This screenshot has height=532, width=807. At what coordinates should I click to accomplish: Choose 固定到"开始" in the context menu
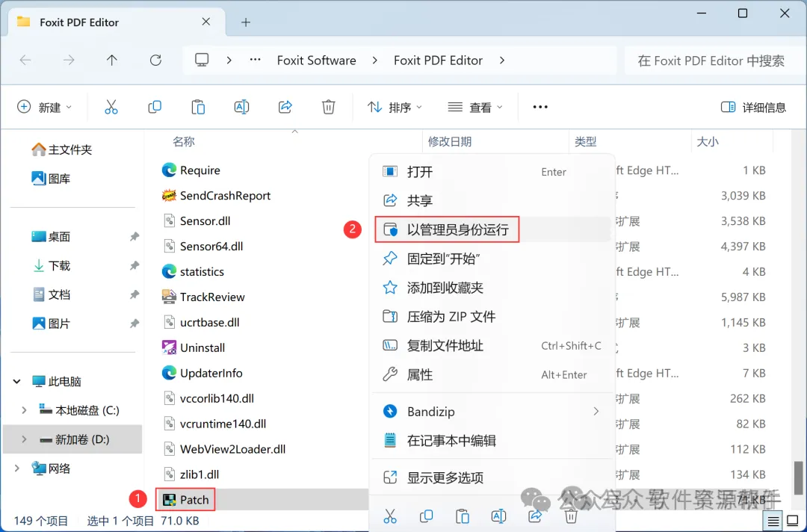point(492,259)
